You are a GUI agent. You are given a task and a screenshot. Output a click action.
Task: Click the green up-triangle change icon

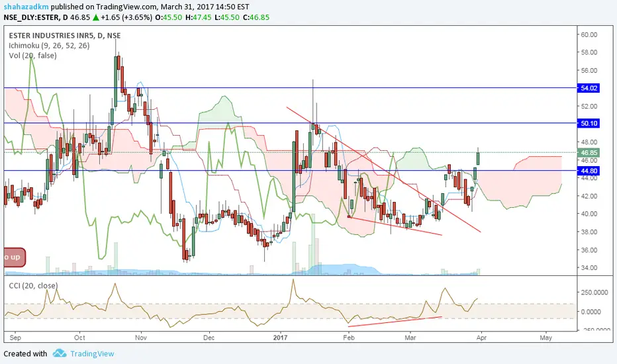point(95,17)
